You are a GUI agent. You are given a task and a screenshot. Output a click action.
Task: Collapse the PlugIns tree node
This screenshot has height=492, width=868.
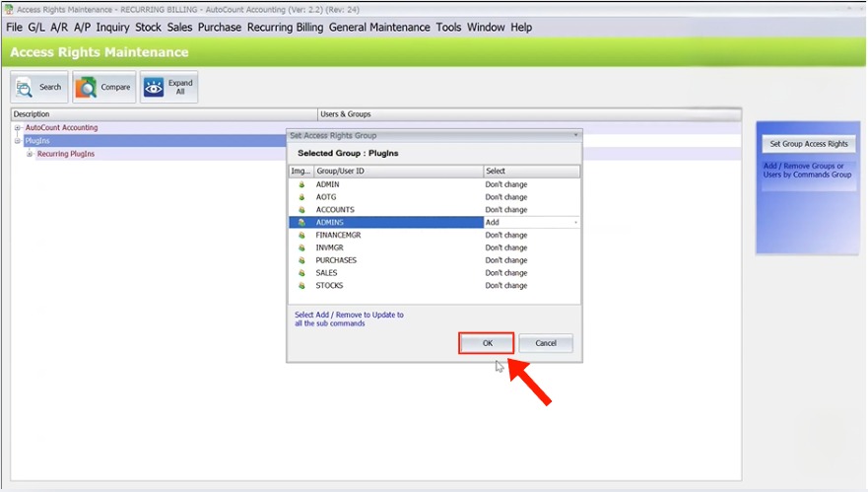(17, 141)
